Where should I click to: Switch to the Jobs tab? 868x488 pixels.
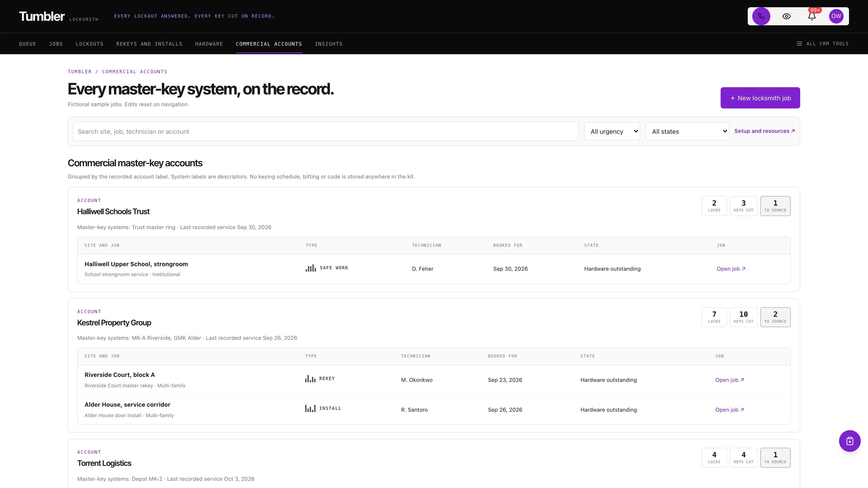tap(56, 44)
